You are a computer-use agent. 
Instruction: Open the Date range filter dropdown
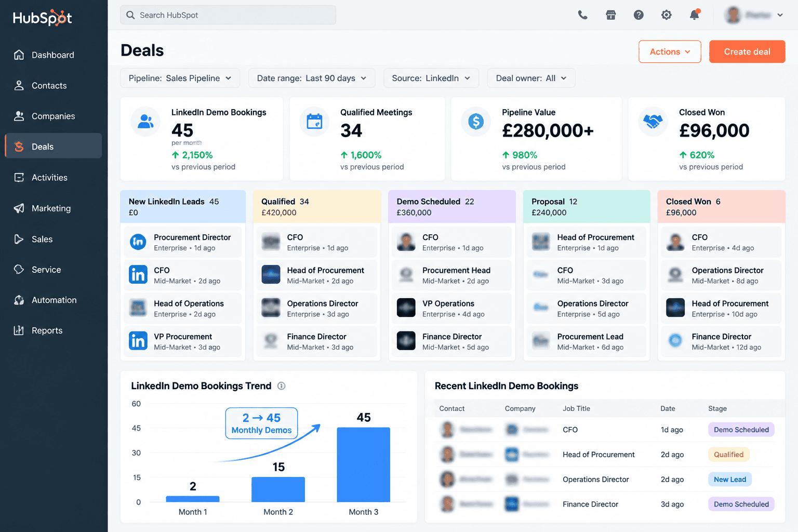pyautogui.click(x=312, y=78)
